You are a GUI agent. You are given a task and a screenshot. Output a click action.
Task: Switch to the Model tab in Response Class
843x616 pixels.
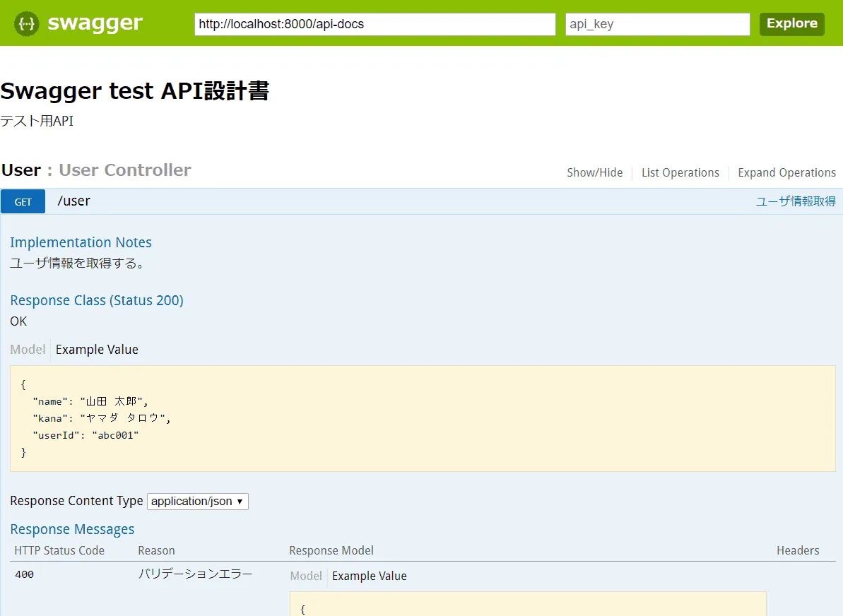(x=28, y=349)
